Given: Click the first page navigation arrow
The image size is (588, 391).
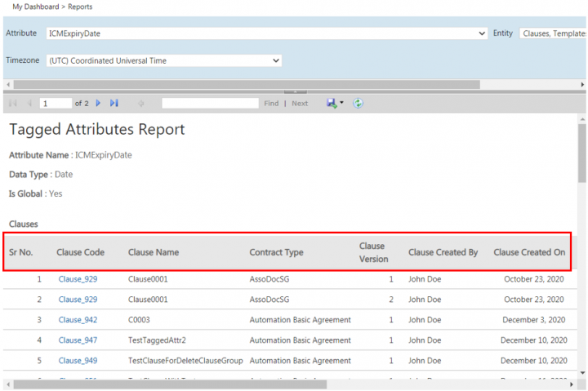Looking at the screenshot, I should 13,104.
